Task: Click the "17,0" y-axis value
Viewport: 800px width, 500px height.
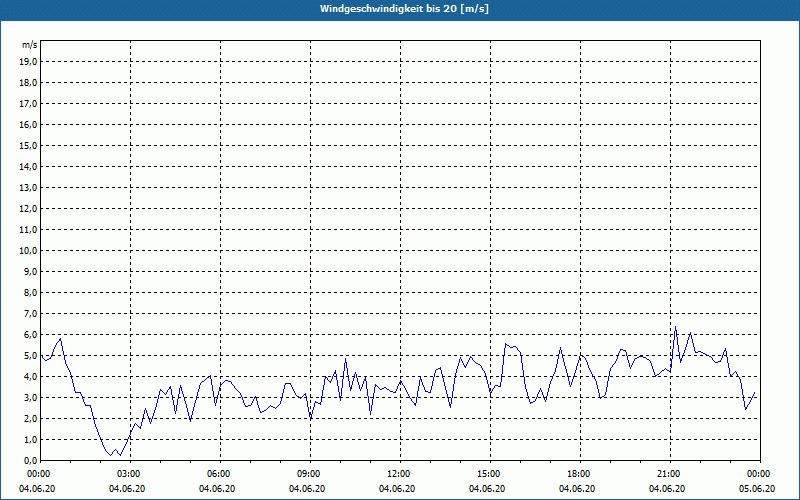Action: click(x=29, y=104)
